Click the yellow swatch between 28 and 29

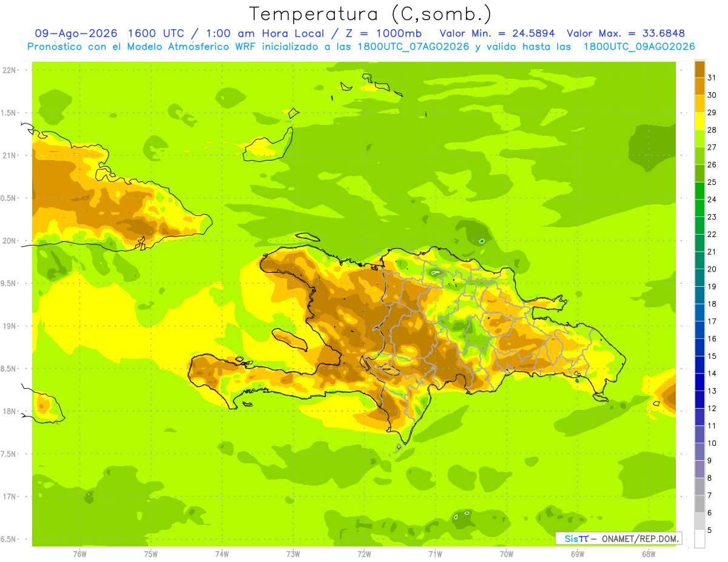point(699,121)
